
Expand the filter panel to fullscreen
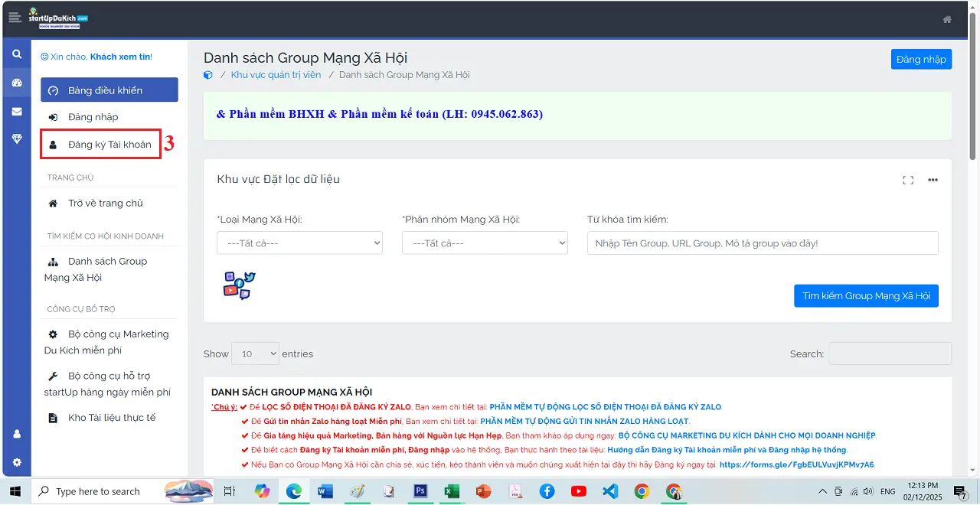[908, 180]
